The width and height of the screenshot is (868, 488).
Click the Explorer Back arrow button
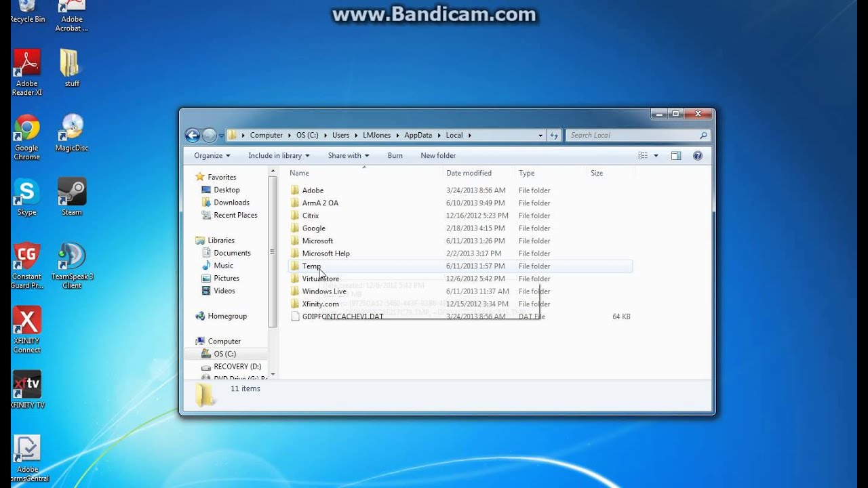pos(193,135)
